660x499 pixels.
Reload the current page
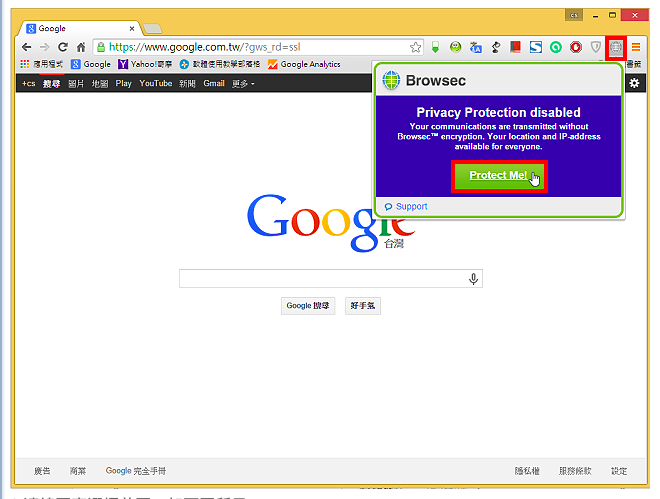pos(63,47)
